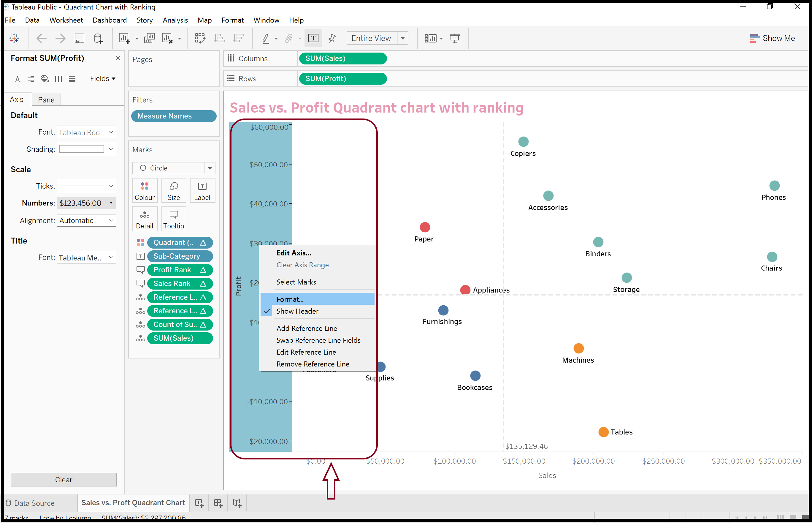Click the Tableau start page logo icon
Viewport: 812px width, 523px height.
coord(14,38)
